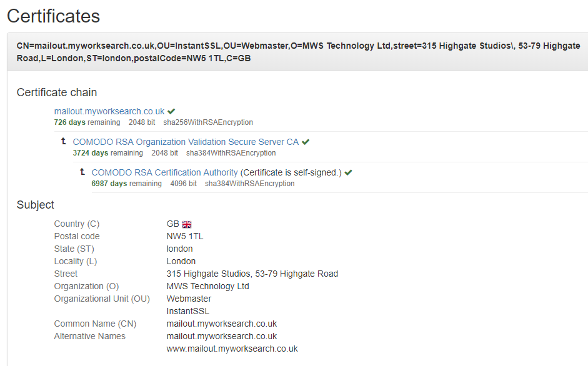Click the organization value MWS Technology Ltd
Image resolution: width=588 pixels, height=366 pixels.
tap(207, 286)
